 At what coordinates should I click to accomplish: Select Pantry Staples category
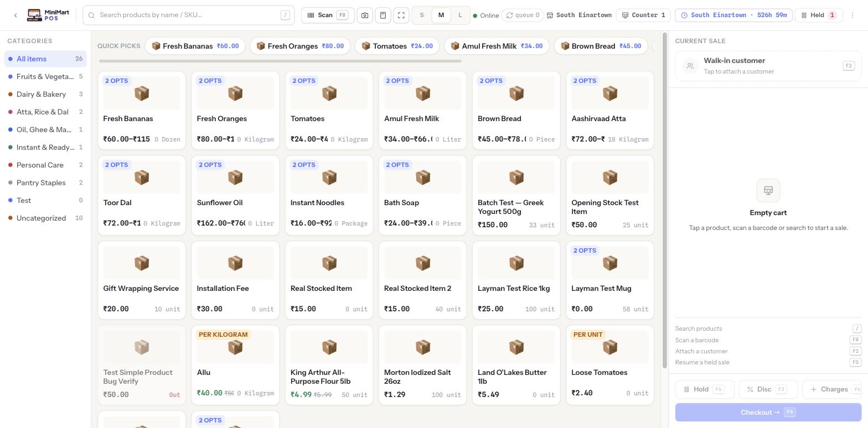tap(45, 182)
